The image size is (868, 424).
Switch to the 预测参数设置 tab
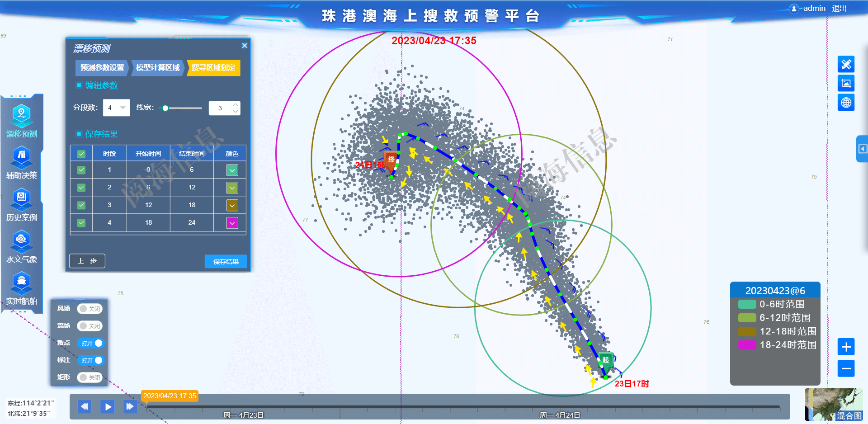(x=102, y=68)
